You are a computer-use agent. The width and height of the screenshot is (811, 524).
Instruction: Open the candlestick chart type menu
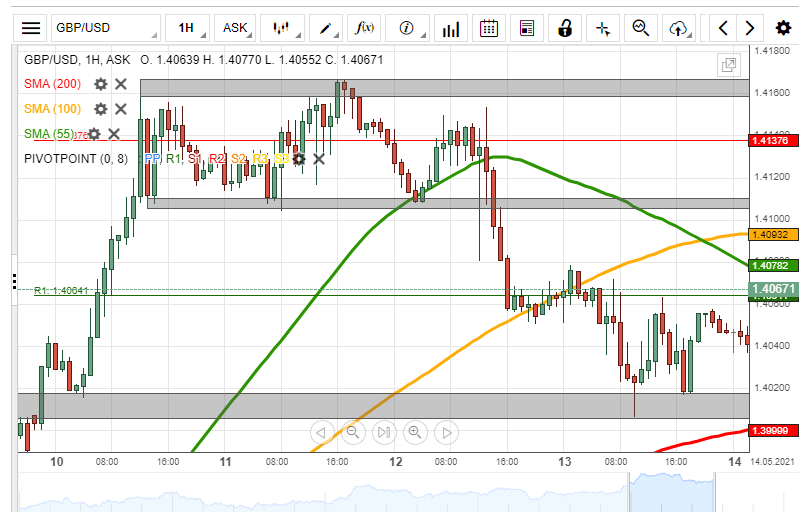(x=282, y=28)
